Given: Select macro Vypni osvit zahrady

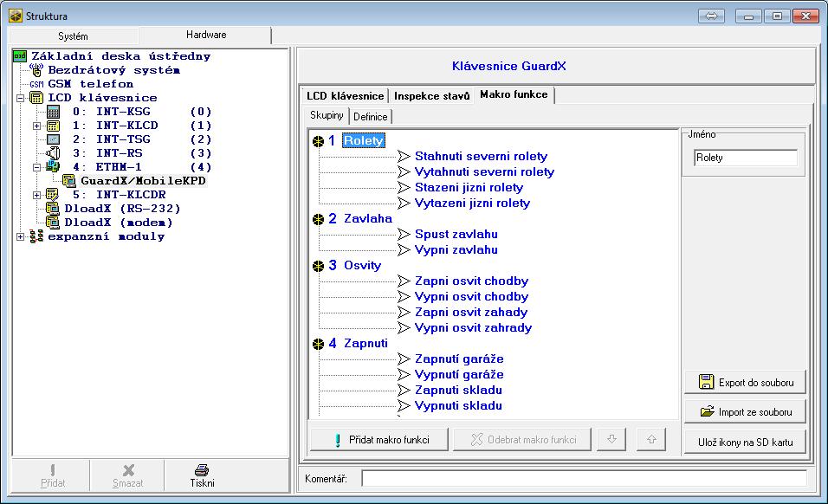Looking at the screenshot, I should click(x=473, y=327).
